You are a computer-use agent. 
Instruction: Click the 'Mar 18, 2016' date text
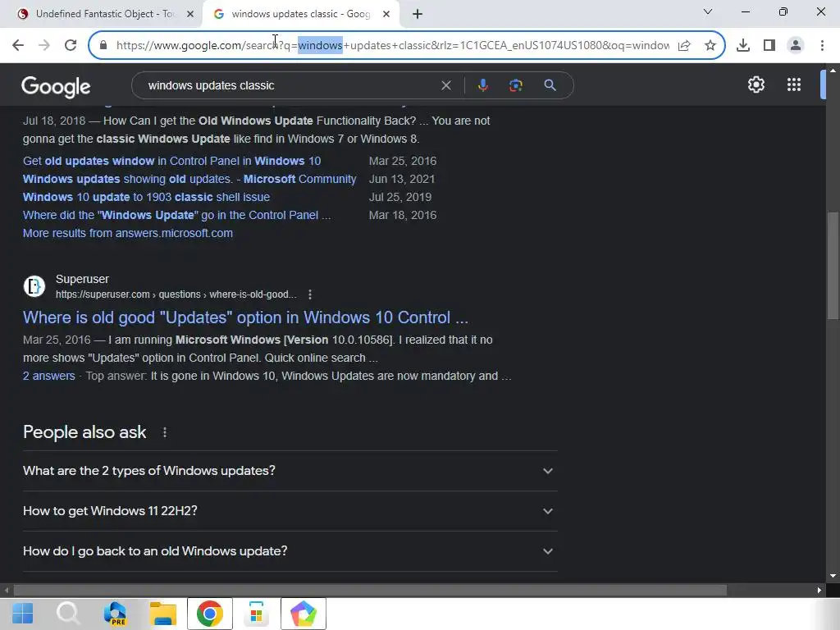point(403,216)
